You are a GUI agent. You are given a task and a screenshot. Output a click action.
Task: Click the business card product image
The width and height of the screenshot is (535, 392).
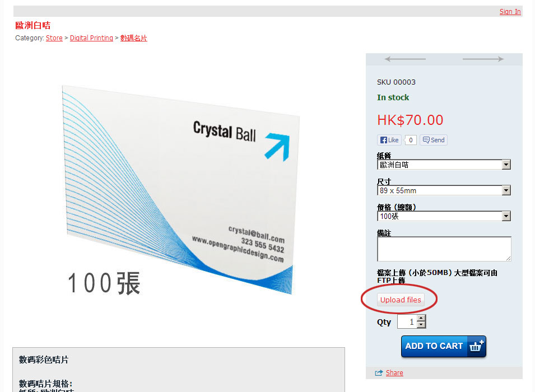pyautogui.click(x=178, y=190)
